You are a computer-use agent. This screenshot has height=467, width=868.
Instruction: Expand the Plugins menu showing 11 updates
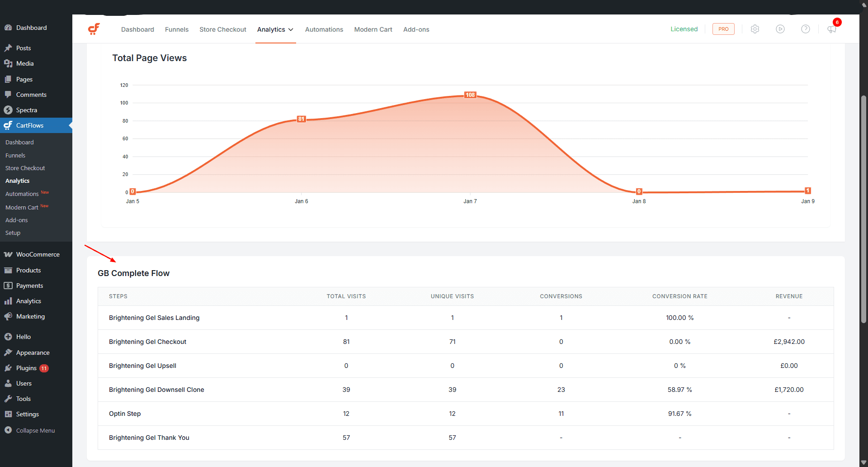(27, 368)
